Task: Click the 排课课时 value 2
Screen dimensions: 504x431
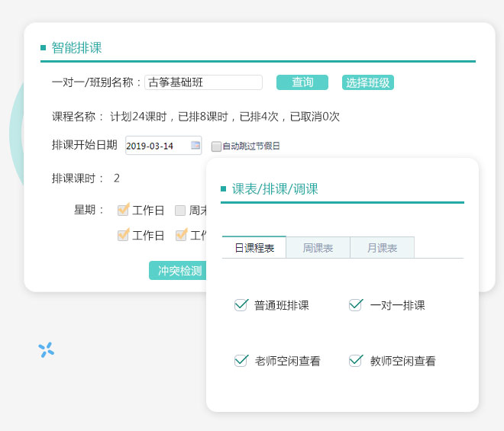Action: [117, 179]
